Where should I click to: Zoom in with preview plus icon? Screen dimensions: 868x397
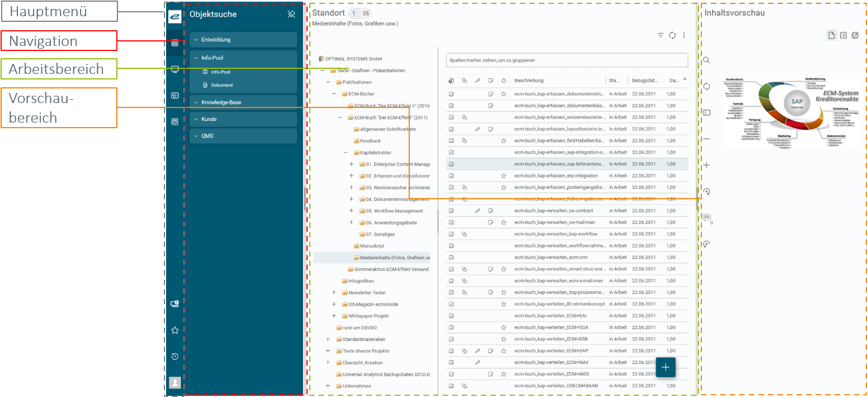pos(706,165)
